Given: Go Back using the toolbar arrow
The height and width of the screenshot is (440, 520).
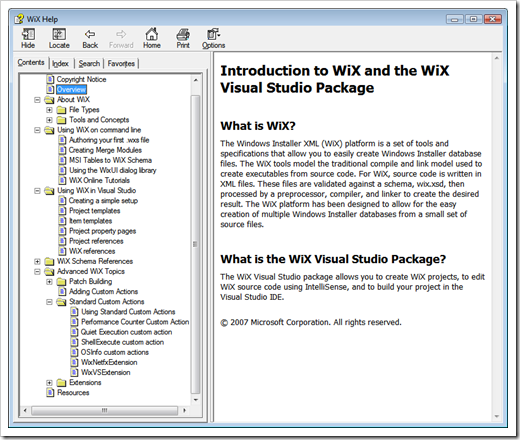Looking at the screenshot, I should tap(90, 34).
